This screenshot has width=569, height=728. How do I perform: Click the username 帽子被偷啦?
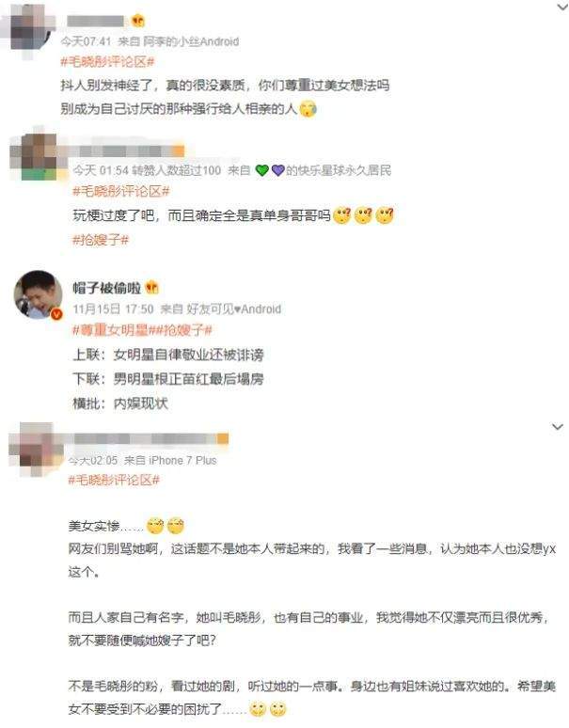click(106, 288)
